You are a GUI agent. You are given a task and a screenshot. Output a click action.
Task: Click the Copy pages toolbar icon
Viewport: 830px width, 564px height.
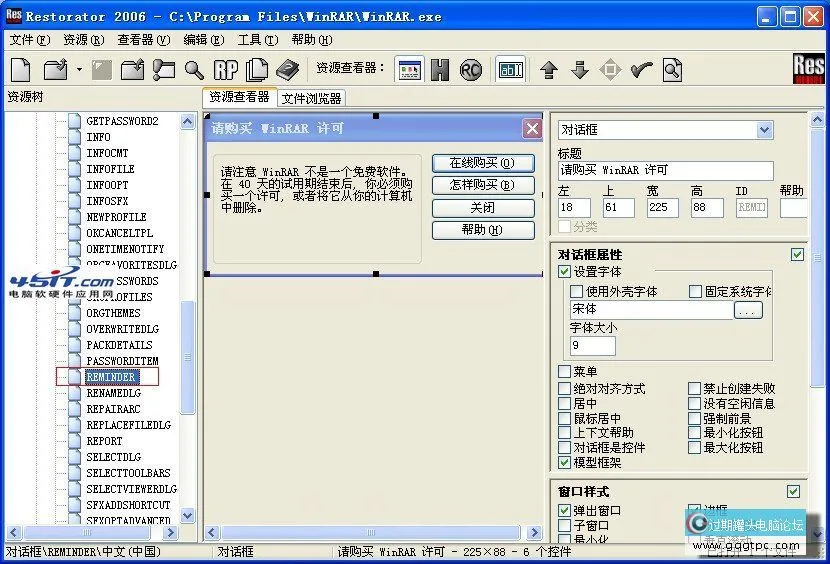point(257,69)
